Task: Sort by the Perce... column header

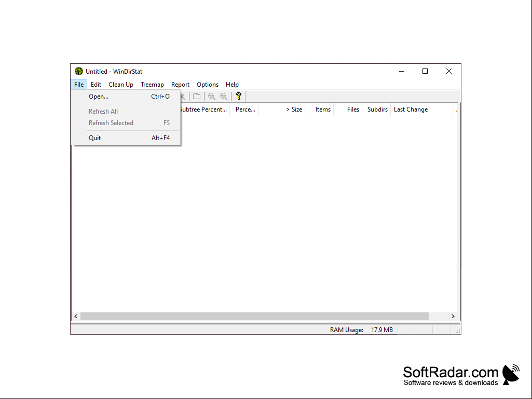Action: [244, 109]
